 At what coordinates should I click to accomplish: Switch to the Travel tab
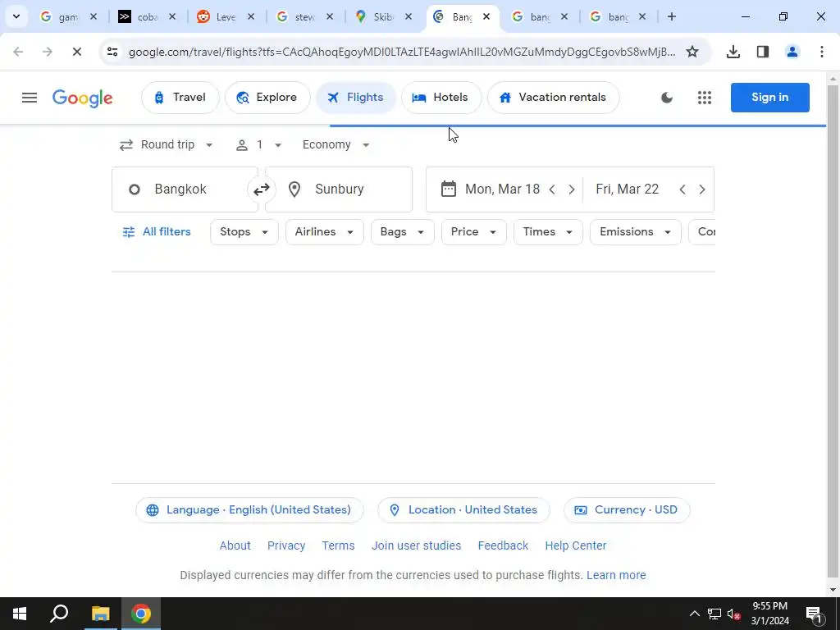point(180,98)
